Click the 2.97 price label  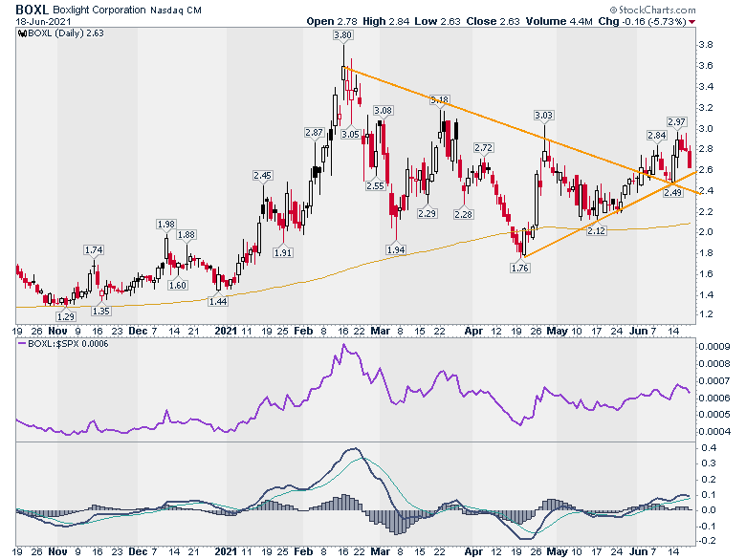[x=676, y=121]
